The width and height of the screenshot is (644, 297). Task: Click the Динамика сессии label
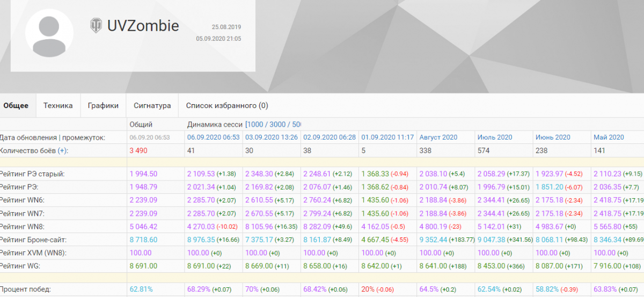click(x=215, y=124)
